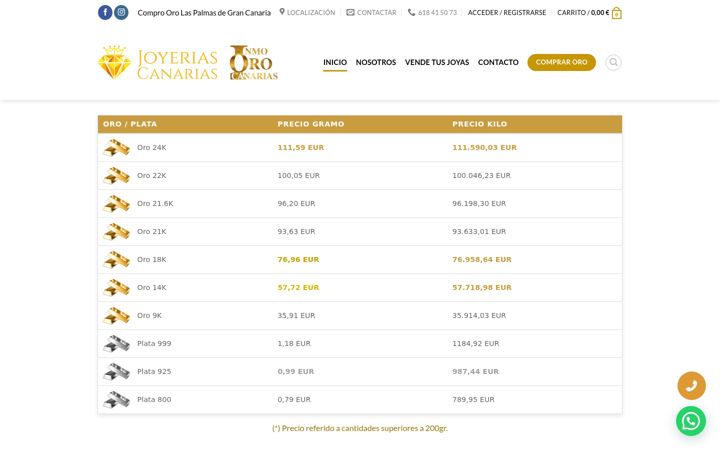Open the Contacto menu item
Screen dimensions: 720x450
(498, 62)
